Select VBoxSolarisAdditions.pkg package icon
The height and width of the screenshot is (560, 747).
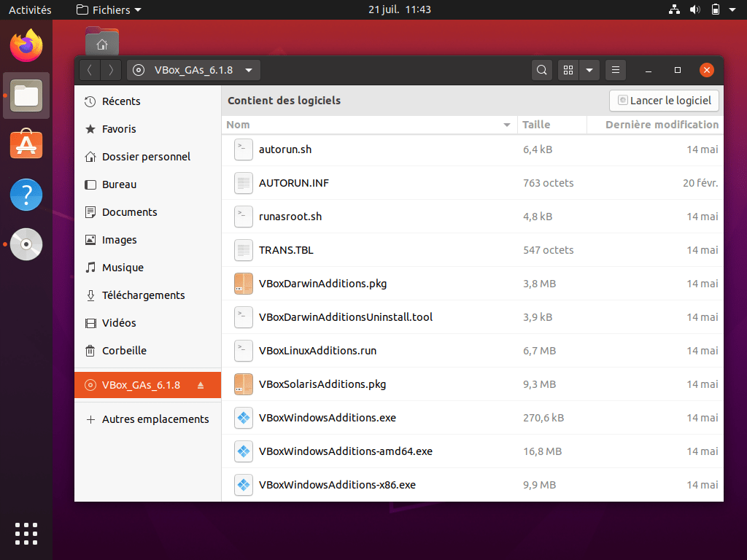click(x=244, y=384)
